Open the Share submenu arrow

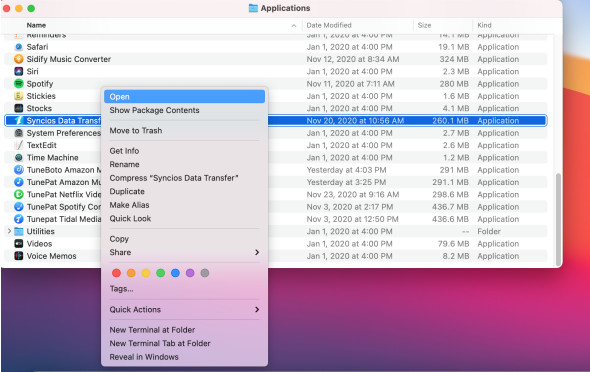257,252
